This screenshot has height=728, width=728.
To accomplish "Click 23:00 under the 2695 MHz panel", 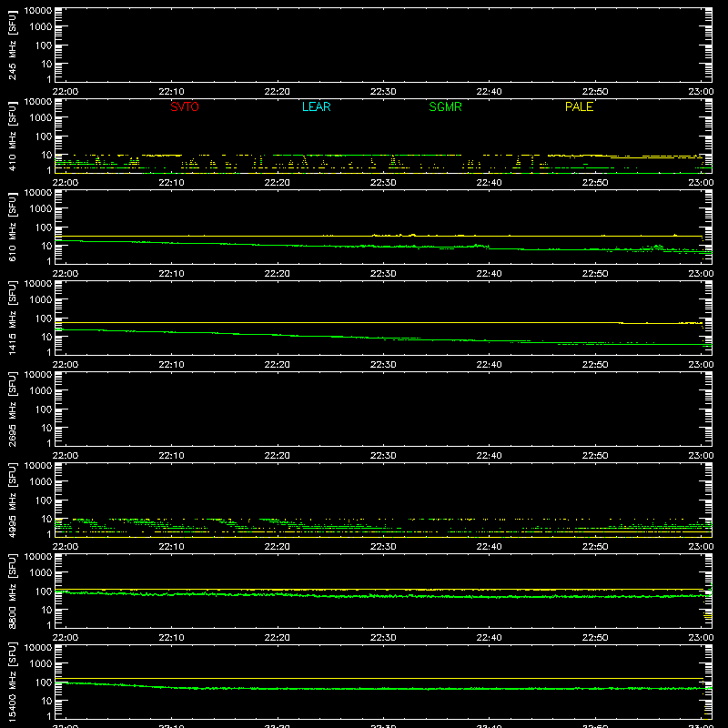I will point(701,456).
